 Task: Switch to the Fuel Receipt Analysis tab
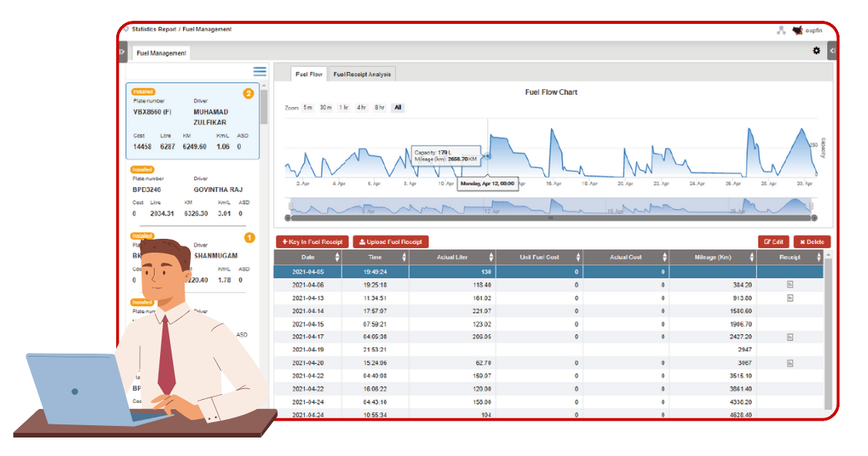pos(362,74)
